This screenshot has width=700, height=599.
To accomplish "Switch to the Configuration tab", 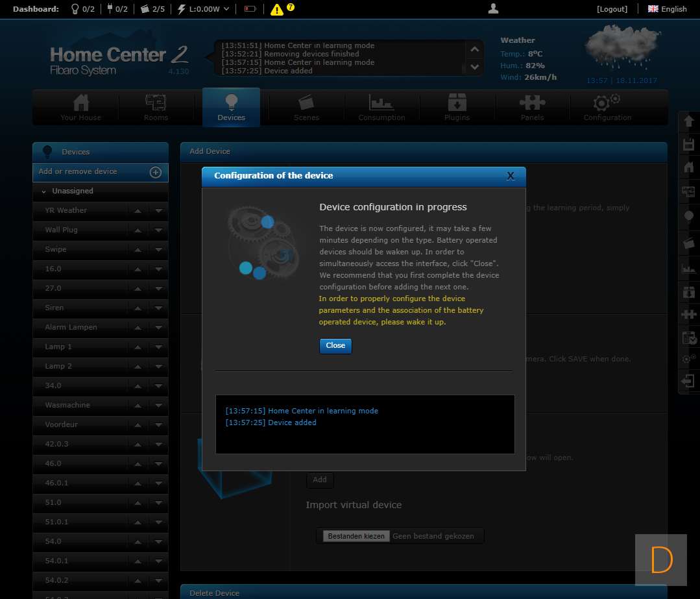I will [x=607, y=107].
